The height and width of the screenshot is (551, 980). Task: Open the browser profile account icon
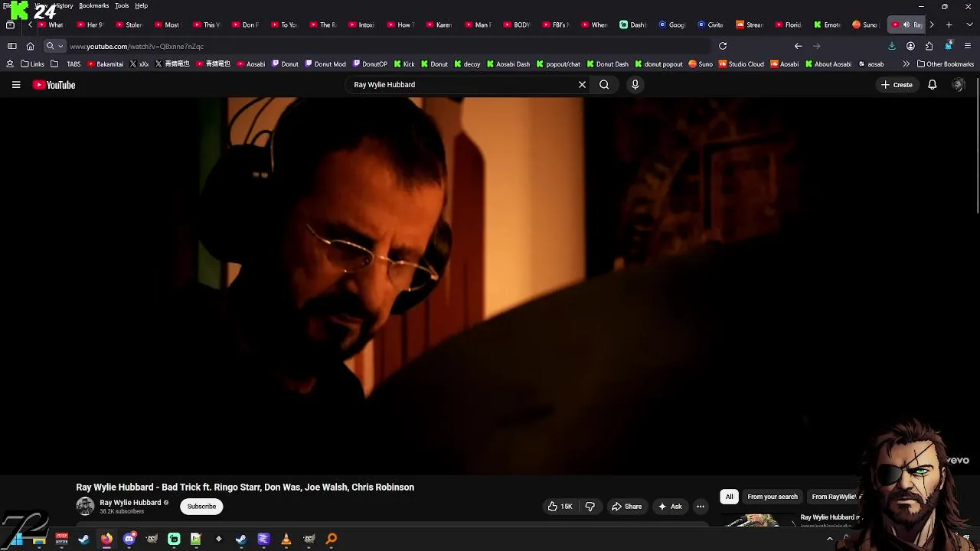910,46
